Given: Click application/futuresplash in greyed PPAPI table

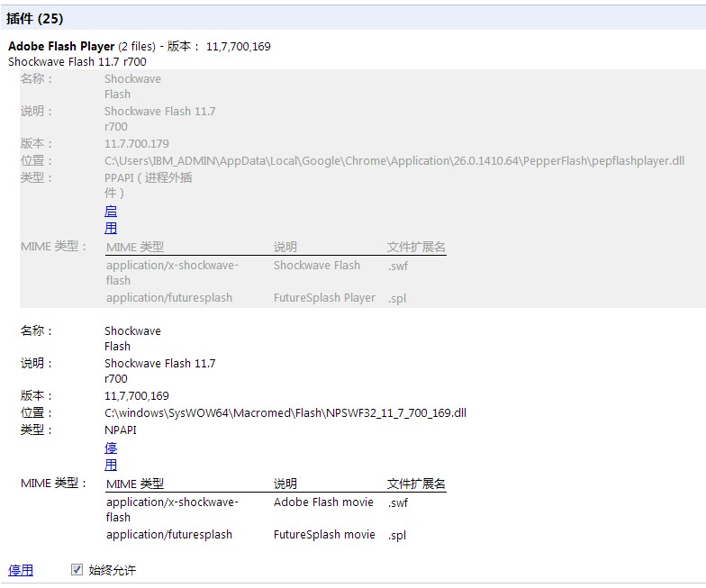Looking at the screenshot, I should [169, 297].
